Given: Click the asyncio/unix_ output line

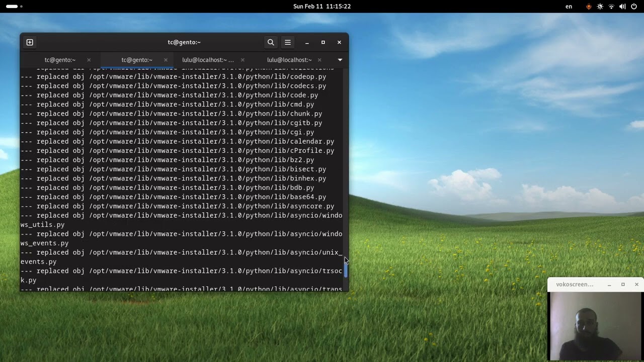Looking at the screenshot, I should pyautogui.click(x=182, y=252).
